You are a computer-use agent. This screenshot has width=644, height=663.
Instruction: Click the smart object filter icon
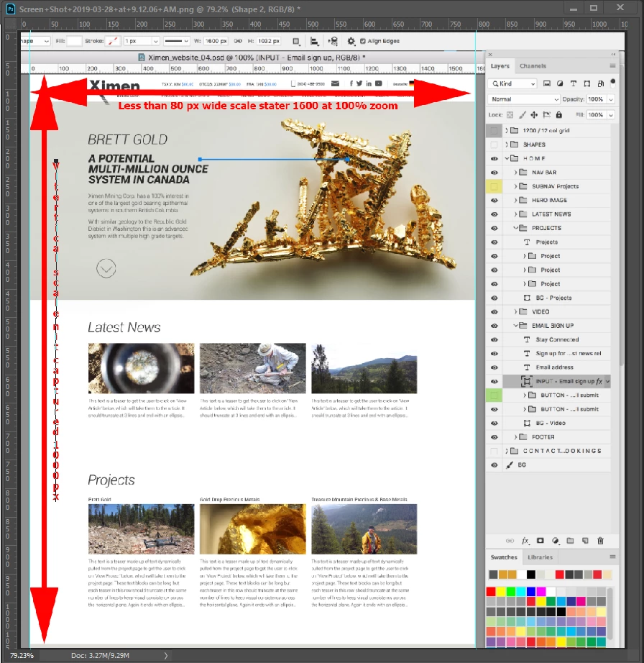tap(600, 83)
